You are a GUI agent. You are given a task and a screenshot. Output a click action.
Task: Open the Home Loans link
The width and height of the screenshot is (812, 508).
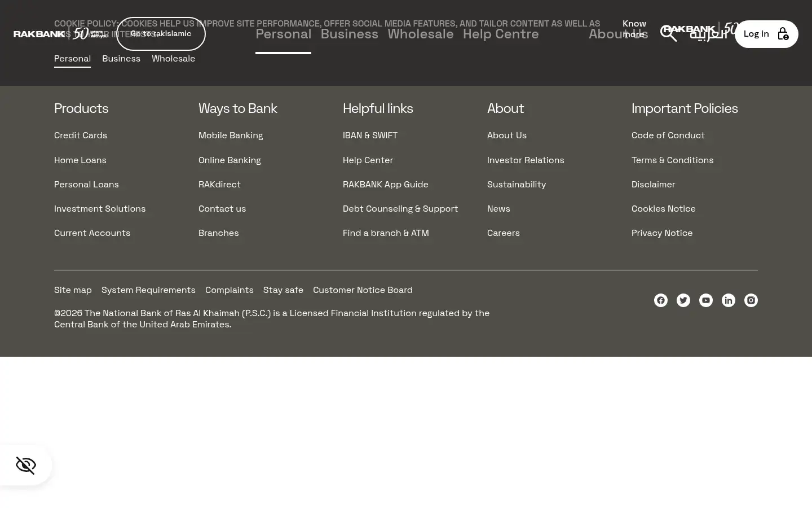(x=80, y=160)
